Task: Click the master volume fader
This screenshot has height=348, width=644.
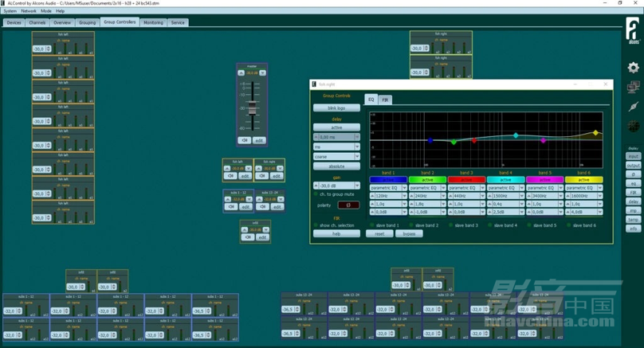Action: (x=253, y=107)
